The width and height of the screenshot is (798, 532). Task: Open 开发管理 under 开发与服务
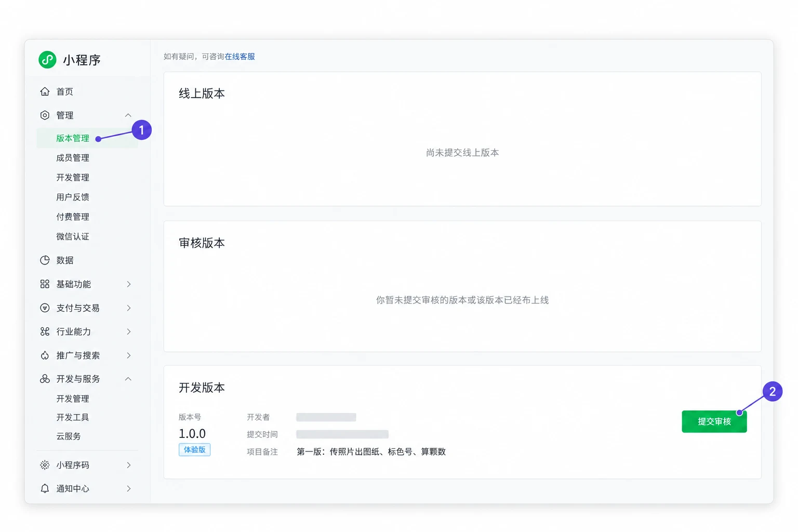click(73, 399)
